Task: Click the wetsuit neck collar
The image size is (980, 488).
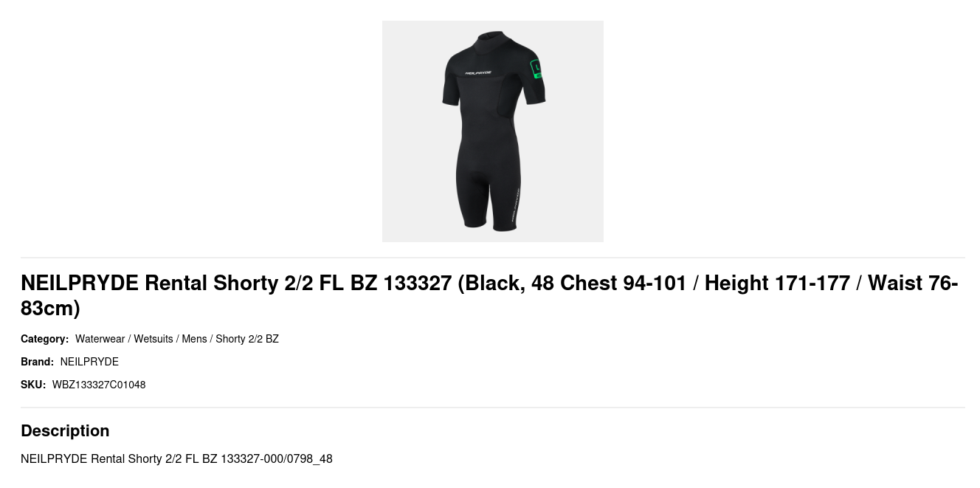Action: pos(493,40)
